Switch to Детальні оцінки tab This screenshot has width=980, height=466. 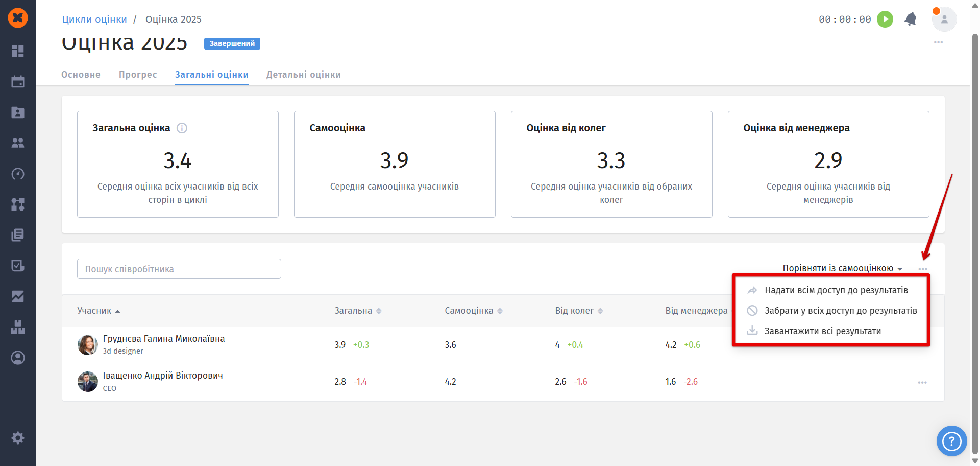click(304, 75)
